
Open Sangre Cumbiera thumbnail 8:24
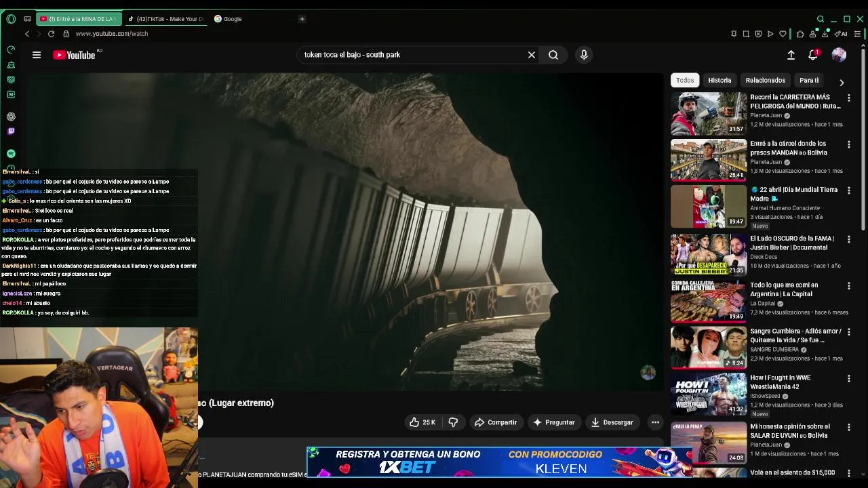coord(709,348)
